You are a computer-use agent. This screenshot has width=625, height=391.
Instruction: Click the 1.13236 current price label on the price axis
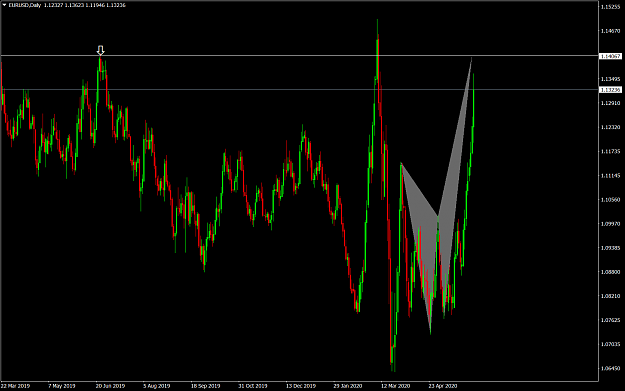tap(610, 90)
